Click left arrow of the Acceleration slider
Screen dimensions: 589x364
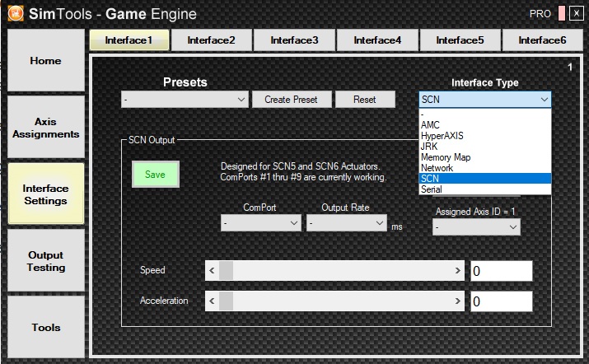[212, 301]
